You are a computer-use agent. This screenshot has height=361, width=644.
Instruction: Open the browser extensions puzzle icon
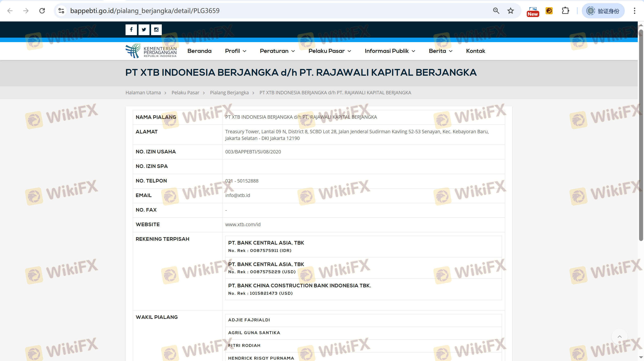[x=565, y=11]
